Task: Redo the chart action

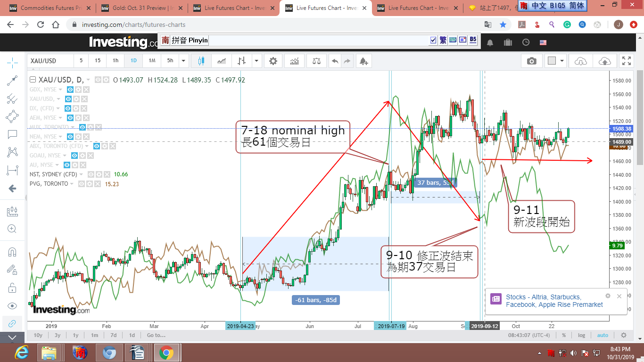Action: pos(347,61)
